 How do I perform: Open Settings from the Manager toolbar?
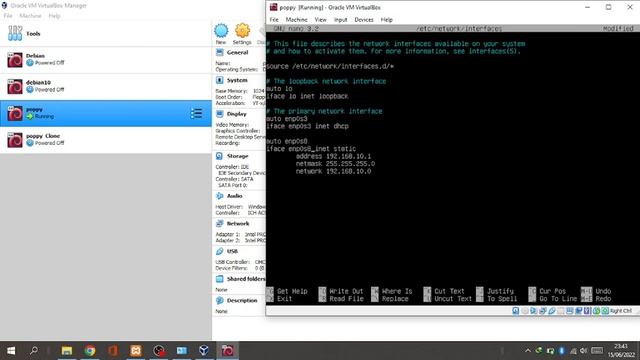(x=242, y=34)
